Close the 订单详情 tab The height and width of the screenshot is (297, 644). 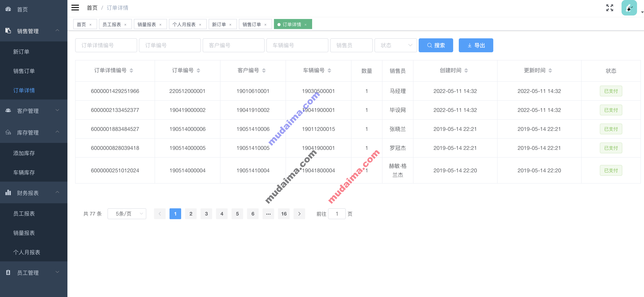point(306,24)
